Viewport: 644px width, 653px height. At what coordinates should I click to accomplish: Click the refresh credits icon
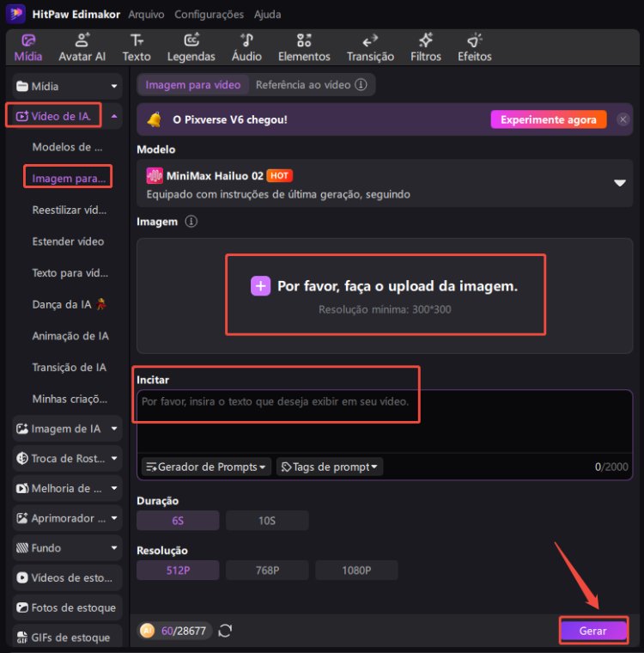click(x=225, y=631)
